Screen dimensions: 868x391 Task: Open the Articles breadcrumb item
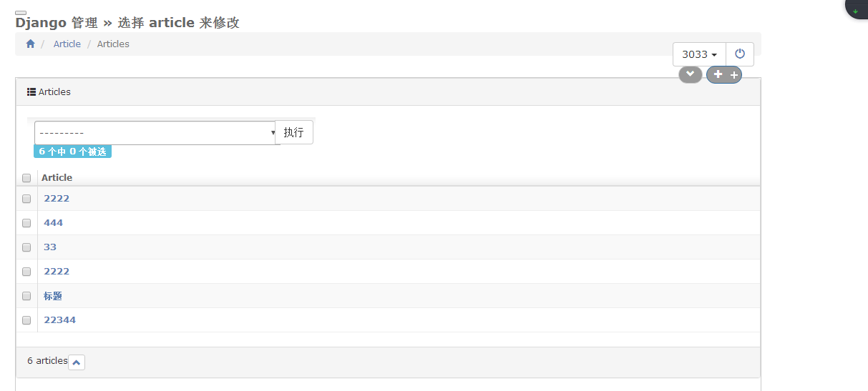click(113, 44)
